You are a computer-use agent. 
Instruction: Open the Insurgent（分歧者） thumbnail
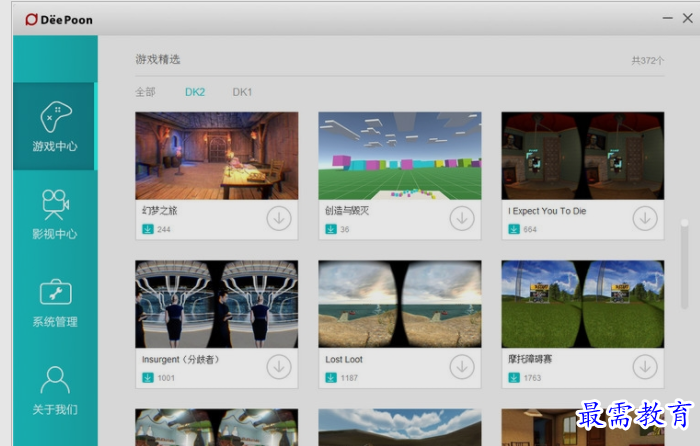[217, 304]
